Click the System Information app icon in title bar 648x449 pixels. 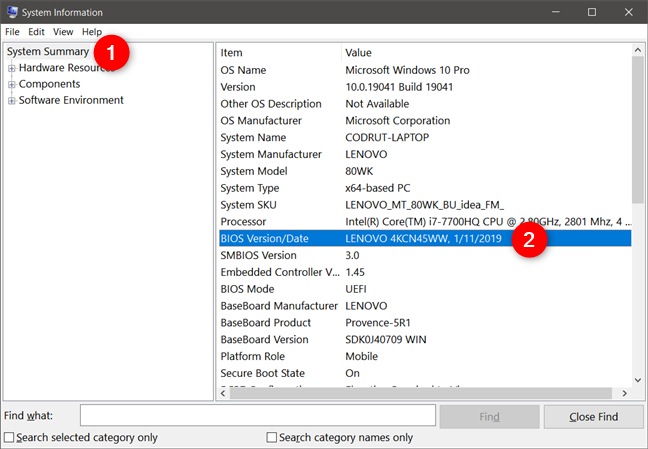tap(12, 12)
